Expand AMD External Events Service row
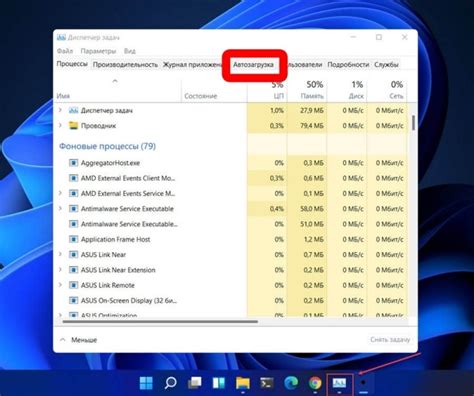This screenshot has width=474, height=396. pos(60,193)
